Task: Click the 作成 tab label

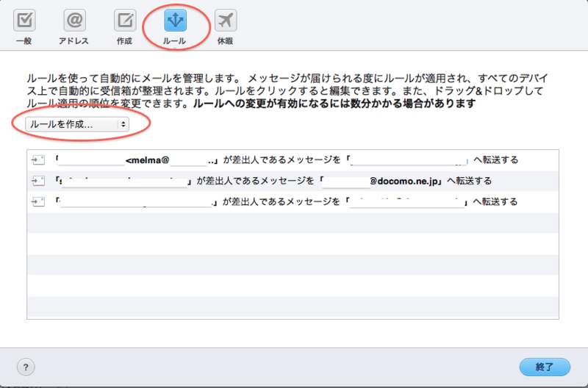Action: (x=125, y=41)
